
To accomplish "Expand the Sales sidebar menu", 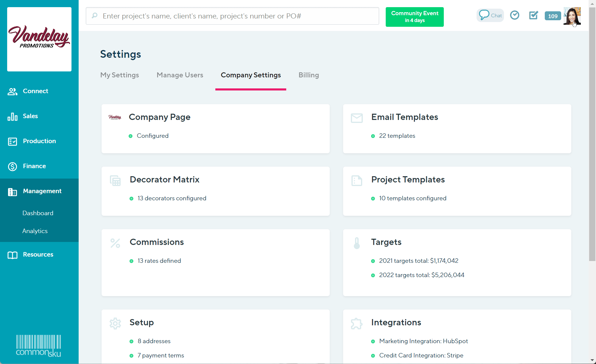I will (30, 116).
